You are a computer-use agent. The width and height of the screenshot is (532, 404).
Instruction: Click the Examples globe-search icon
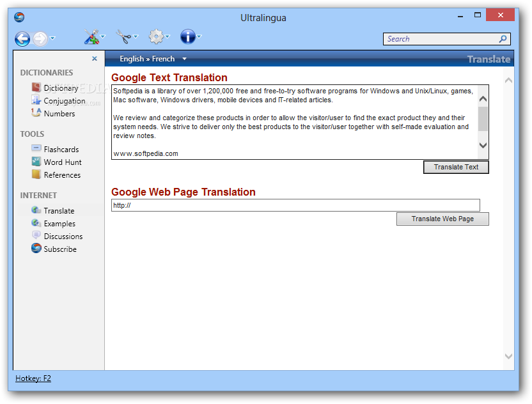(x=36, y=223)
